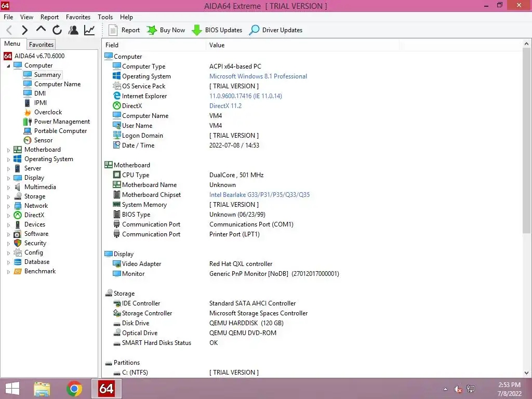Click the vertical scrollbar thumb
This screenshot has height=399, width=532.
(x=527, y=140)
